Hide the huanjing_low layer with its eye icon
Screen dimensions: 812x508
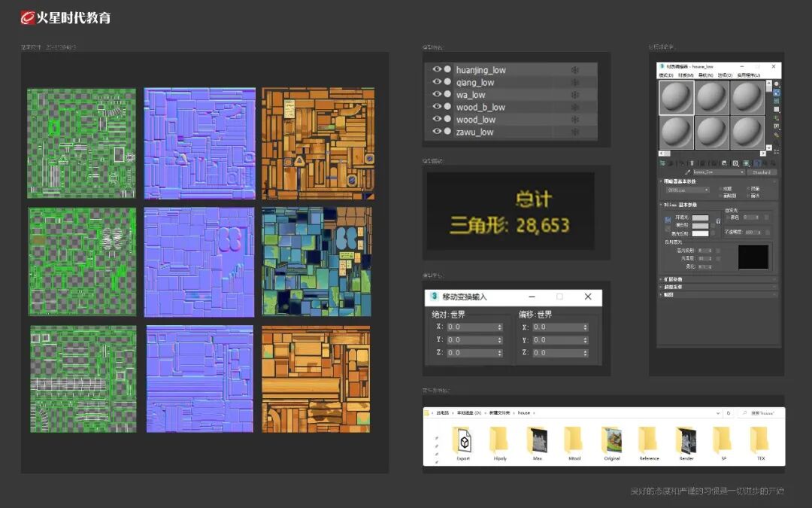coord(437,69)
